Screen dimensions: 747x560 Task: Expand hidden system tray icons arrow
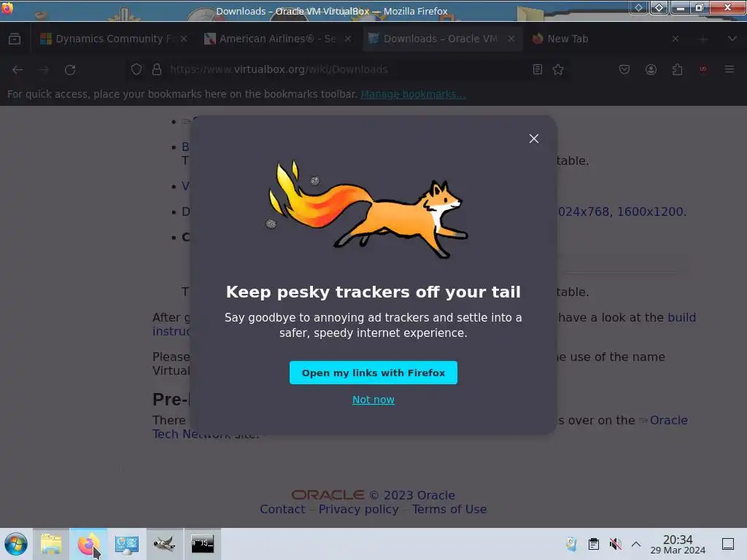[x=636, y=544]
